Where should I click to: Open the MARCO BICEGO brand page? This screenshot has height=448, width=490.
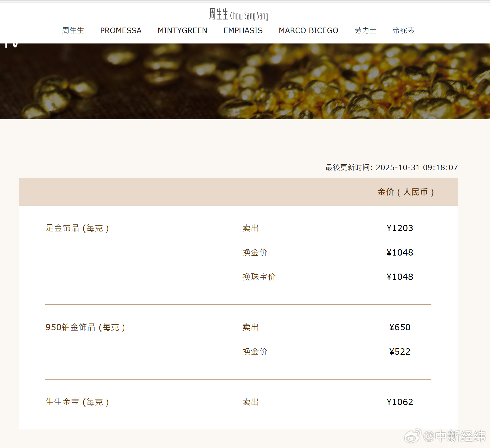[308, 30]
